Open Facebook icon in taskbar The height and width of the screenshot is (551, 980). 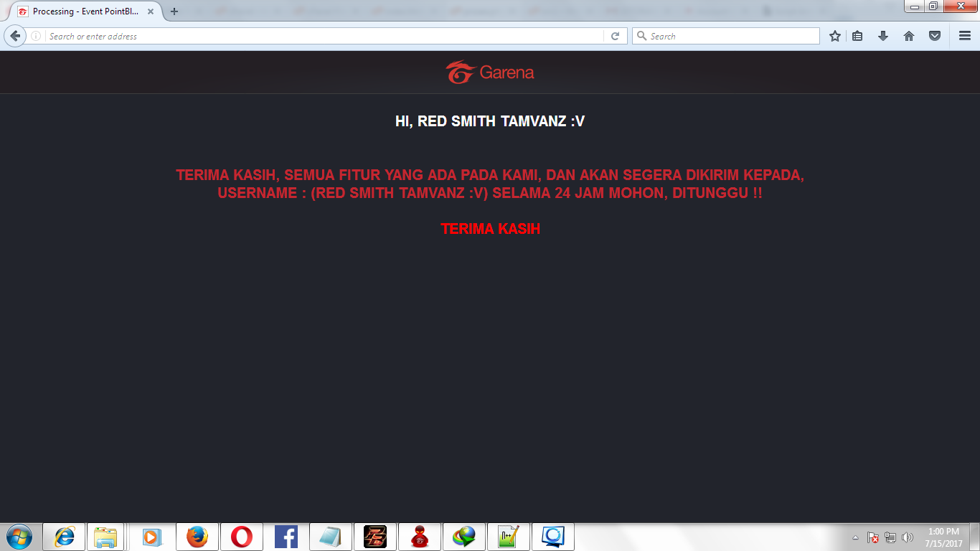pos(286,537)
